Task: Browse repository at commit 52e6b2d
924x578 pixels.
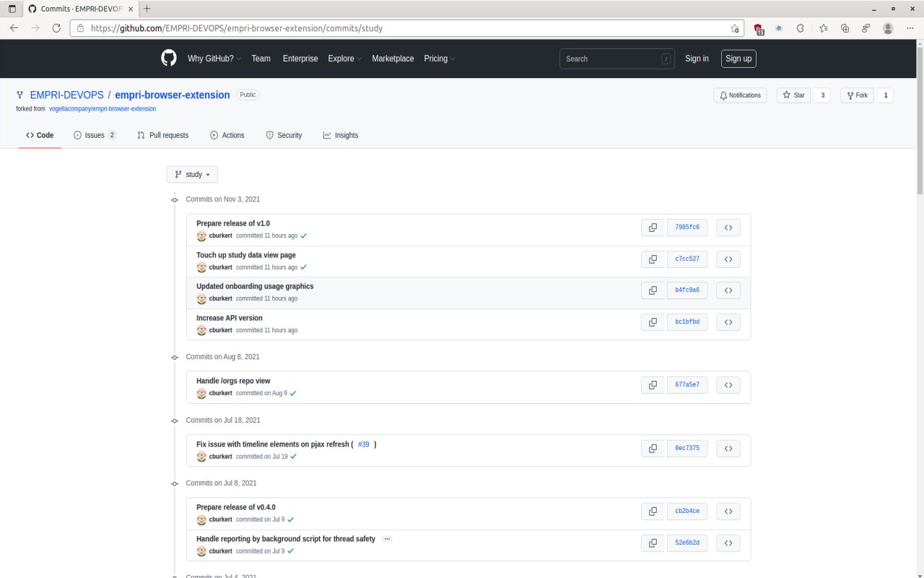Action: pos(728,543)
